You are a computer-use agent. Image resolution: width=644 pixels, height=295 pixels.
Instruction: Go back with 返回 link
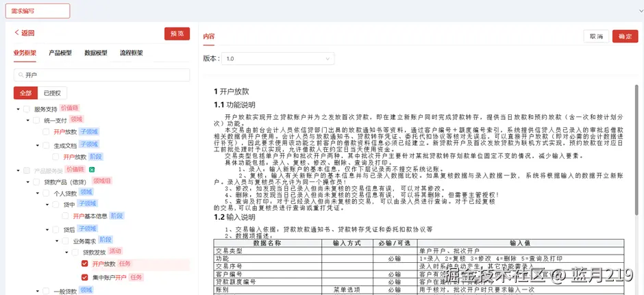(24, 33)
